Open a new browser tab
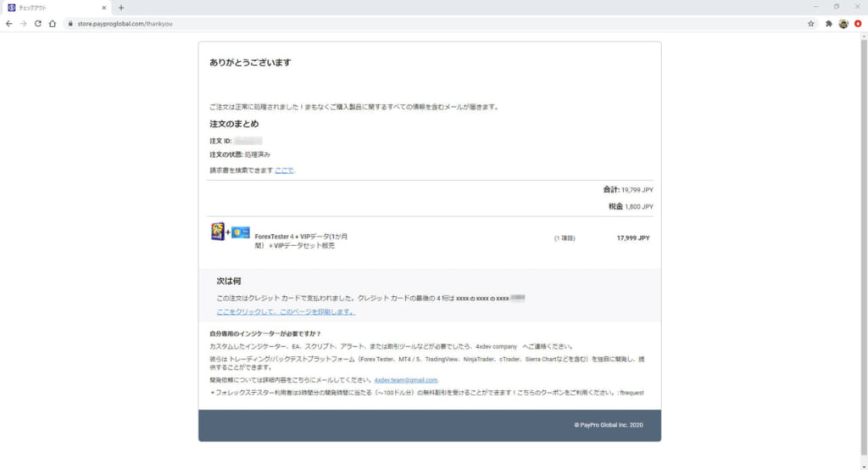The height and width of the screenshot is (470, 868). 121,8
